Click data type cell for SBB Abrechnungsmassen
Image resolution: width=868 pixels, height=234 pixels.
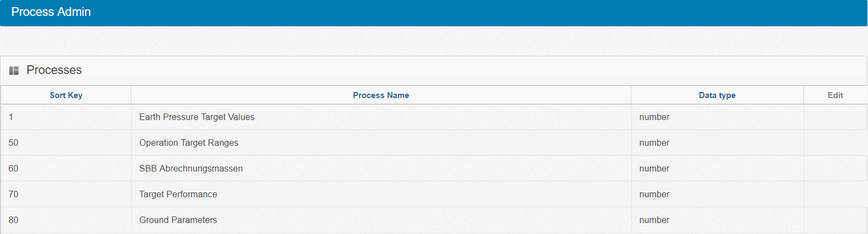(654, 169)
